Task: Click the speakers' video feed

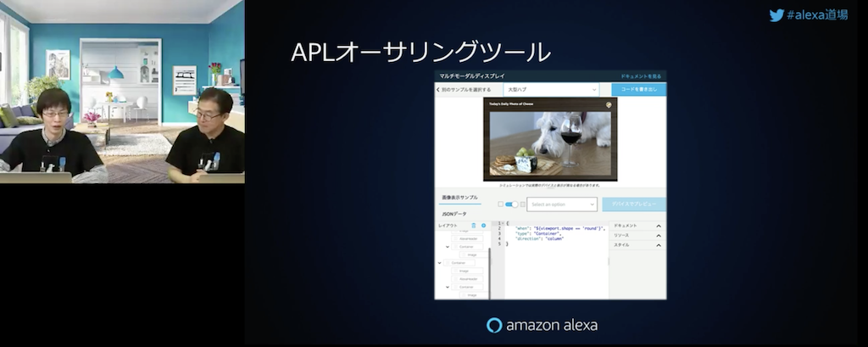Action: coord(122,92)
